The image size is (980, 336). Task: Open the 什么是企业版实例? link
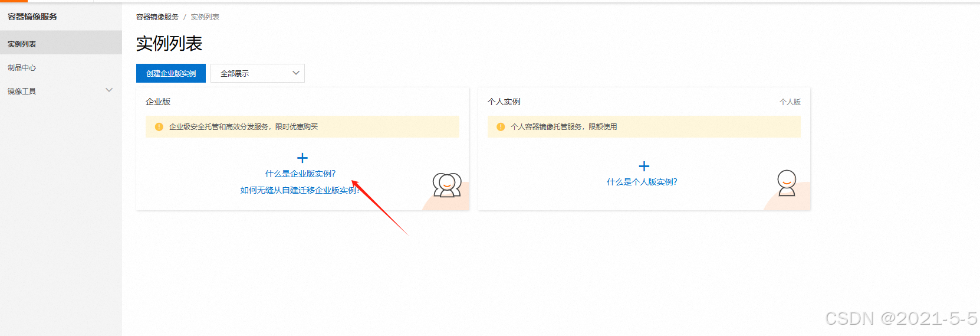click(300, 174)
